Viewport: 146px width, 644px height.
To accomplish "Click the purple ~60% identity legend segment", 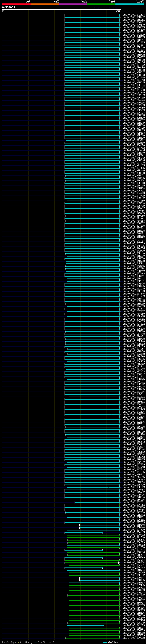I will click(x=73, y=4).
